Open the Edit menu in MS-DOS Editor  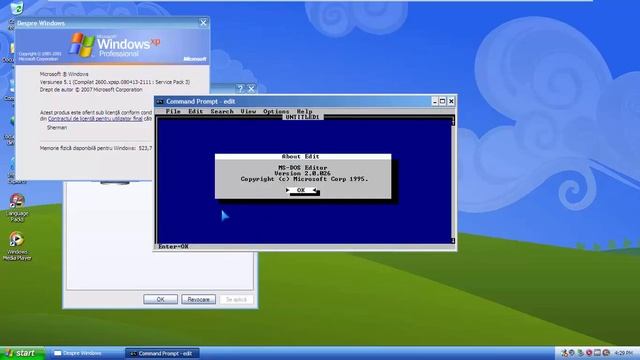pyautogui.click(x=196, y=111)
